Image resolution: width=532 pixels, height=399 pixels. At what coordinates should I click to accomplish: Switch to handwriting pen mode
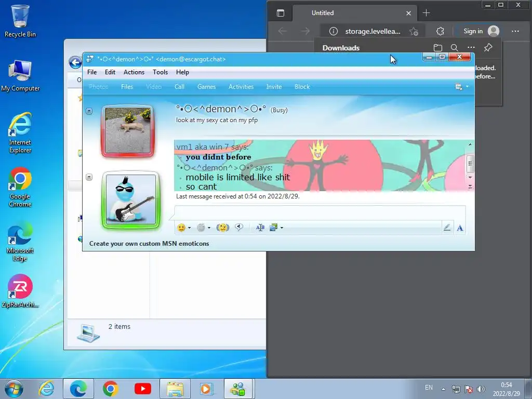447,228
